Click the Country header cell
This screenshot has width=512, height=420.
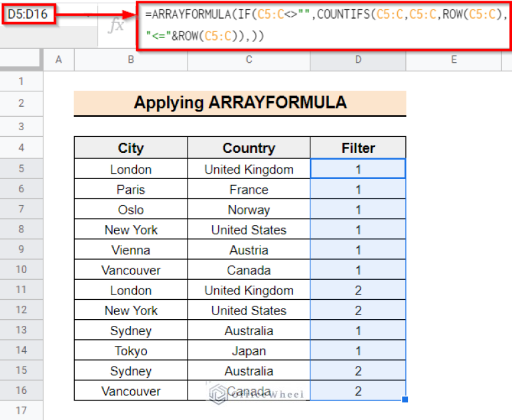[x=248, y=148]
